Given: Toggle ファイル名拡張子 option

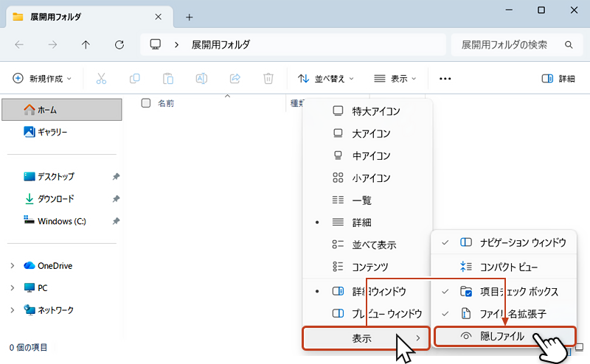Looking at the screenshot, I should (504, 314).
